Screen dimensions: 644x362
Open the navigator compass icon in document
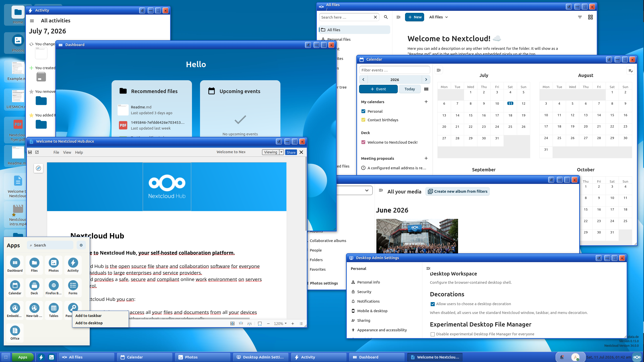pos(38,168)
